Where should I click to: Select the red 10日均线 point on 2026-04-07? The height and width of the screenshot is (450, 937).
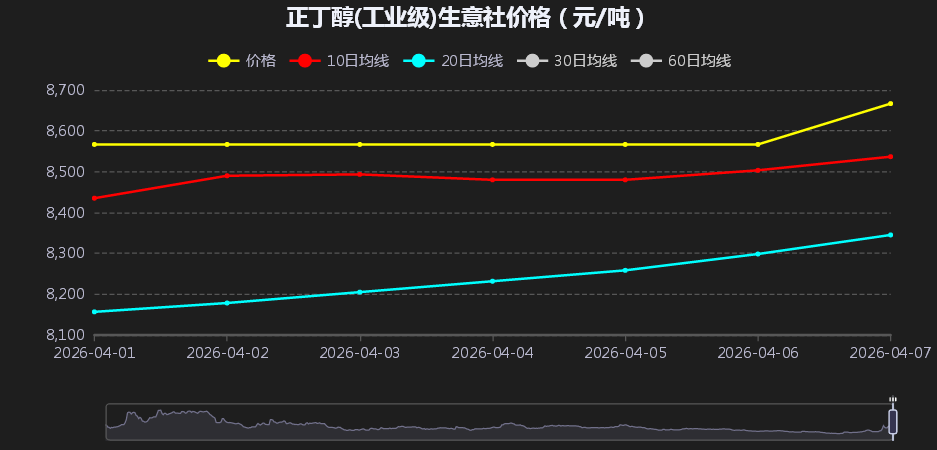pyautogui.click(x=890, y=156)
